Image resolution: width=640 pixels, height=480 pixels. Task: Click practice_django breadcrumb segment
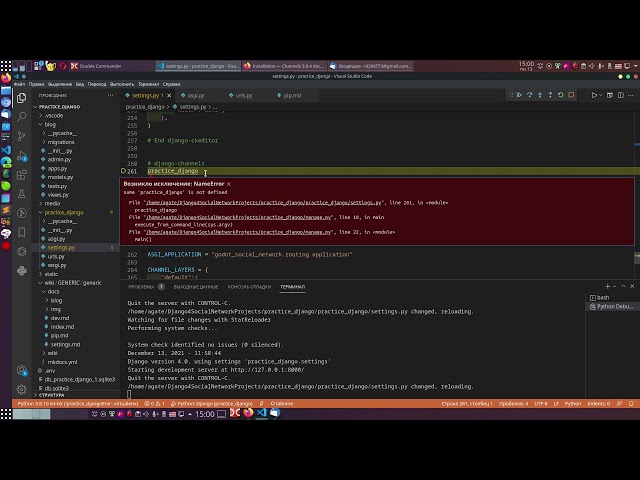tap(145, 107)
